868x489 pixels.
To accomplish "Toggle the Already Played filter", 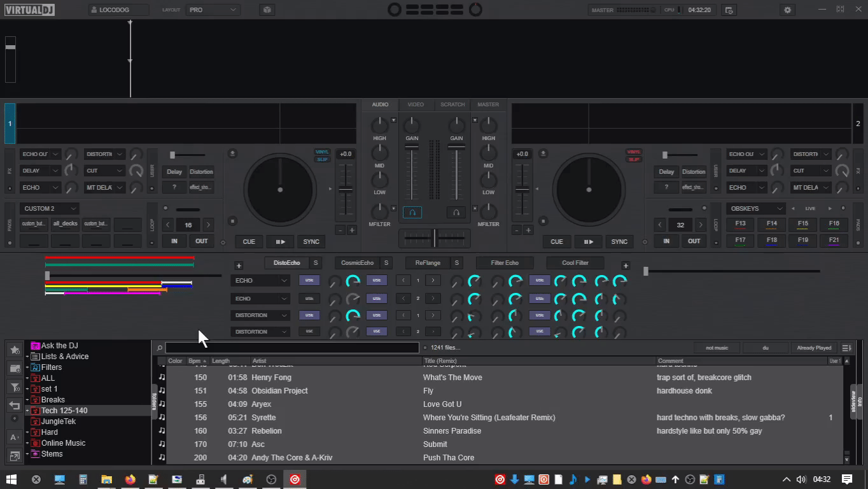I will coord(814,348).
